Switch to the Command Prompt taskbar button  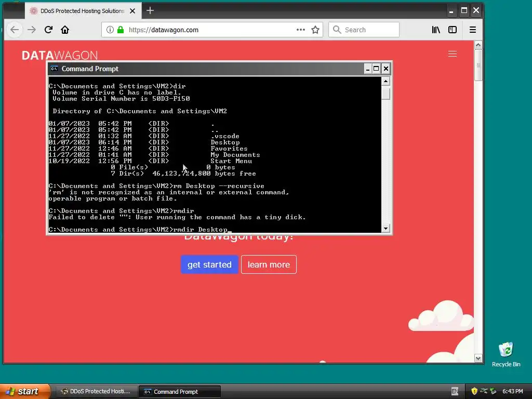pyautogui.click(x=180, y=392)
